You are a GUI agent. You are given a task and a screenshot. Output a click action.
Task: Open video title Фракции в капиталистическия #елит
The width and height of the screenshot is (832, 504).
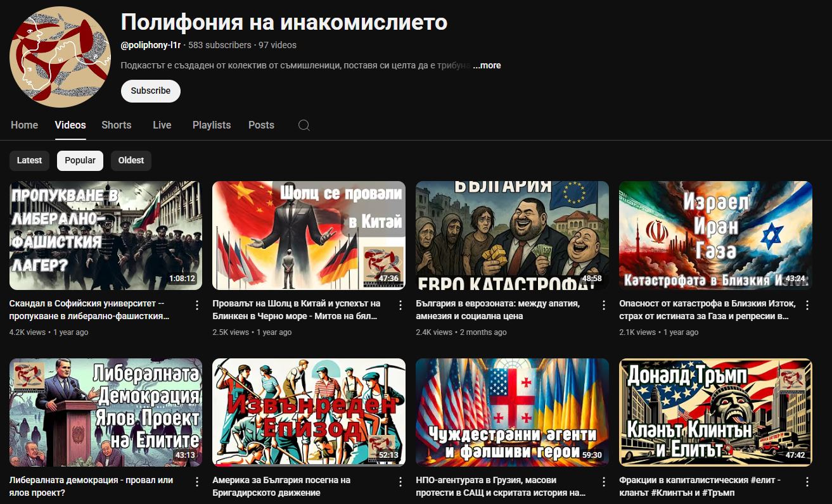click(x=700, y=486)
